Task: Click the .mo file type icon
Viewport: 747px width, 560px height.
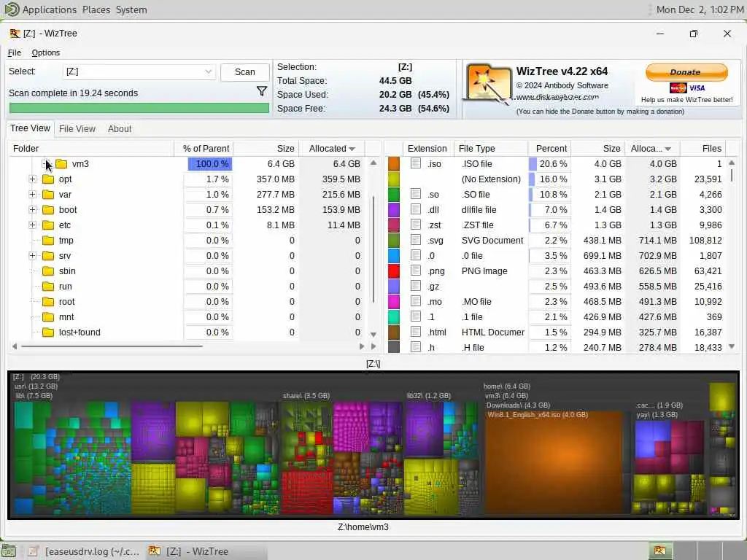Action: pyautogui.click(x=416, y=301)
